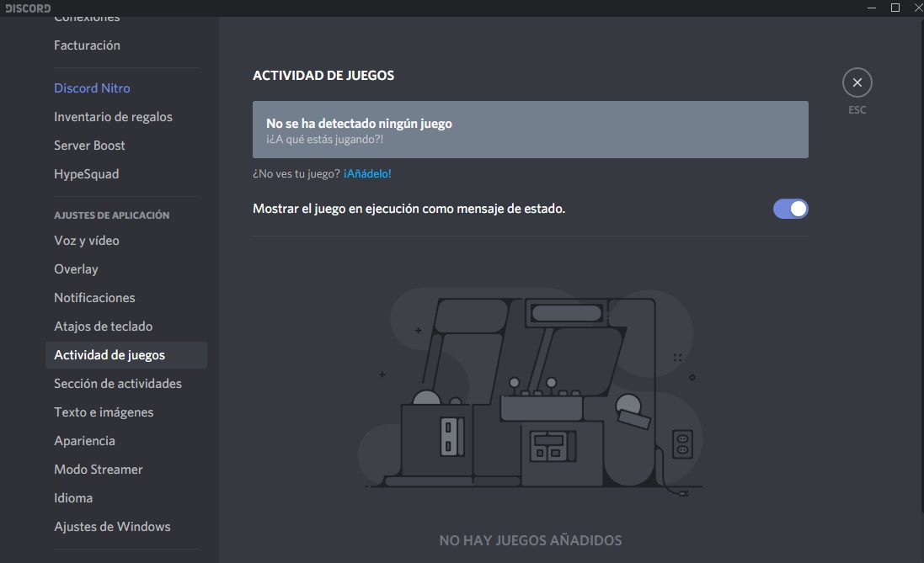Open Voz y vídeo settings

pos(87,241)
